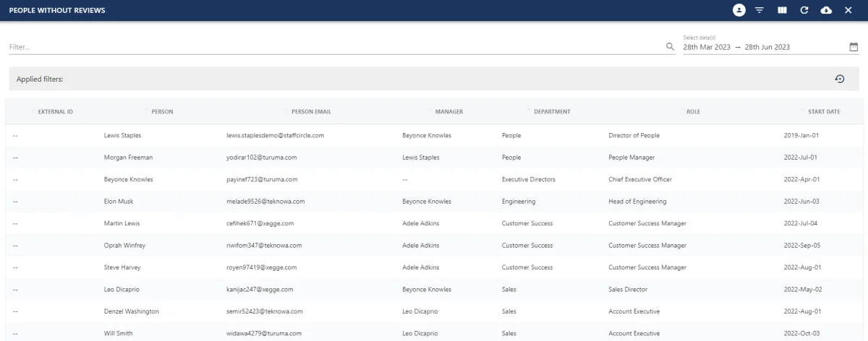Download report via the cloud icon

(826, 10)
